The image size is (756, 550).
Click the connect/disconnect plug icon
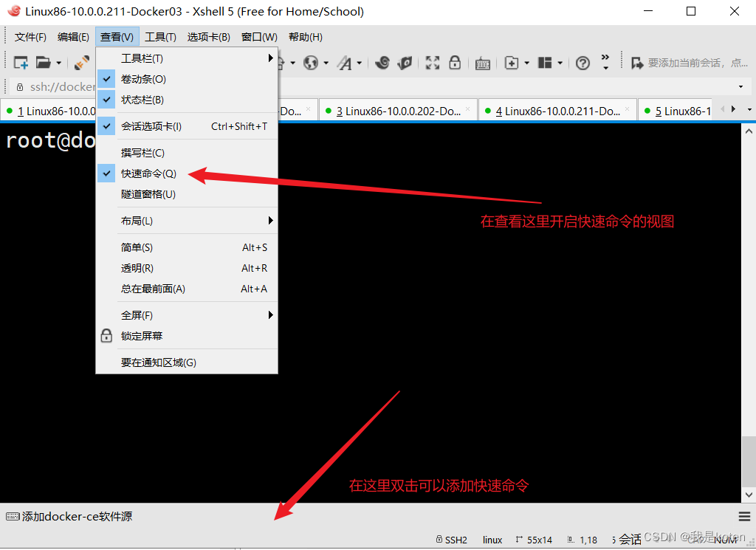tap(81, 63)
